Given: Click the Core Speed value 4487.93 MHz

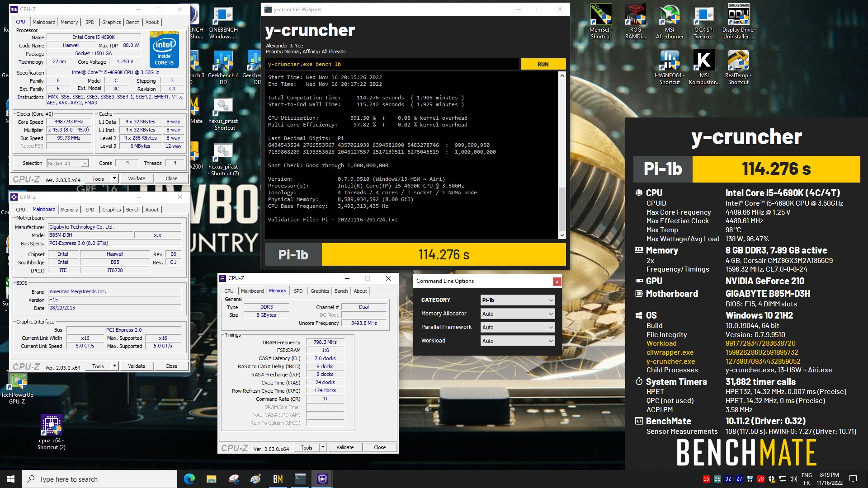Looking at the screenshot, I should pyautogui.click(x=69, y=122).
